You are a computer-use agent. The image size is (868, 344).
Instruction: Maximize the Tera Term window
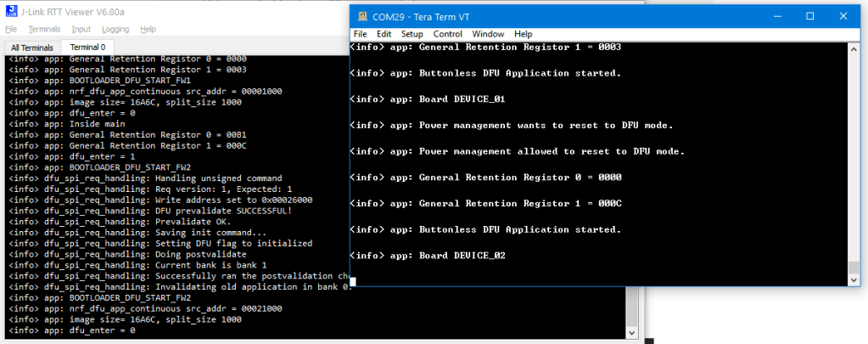pyautogui.click(x=809, y=16)
